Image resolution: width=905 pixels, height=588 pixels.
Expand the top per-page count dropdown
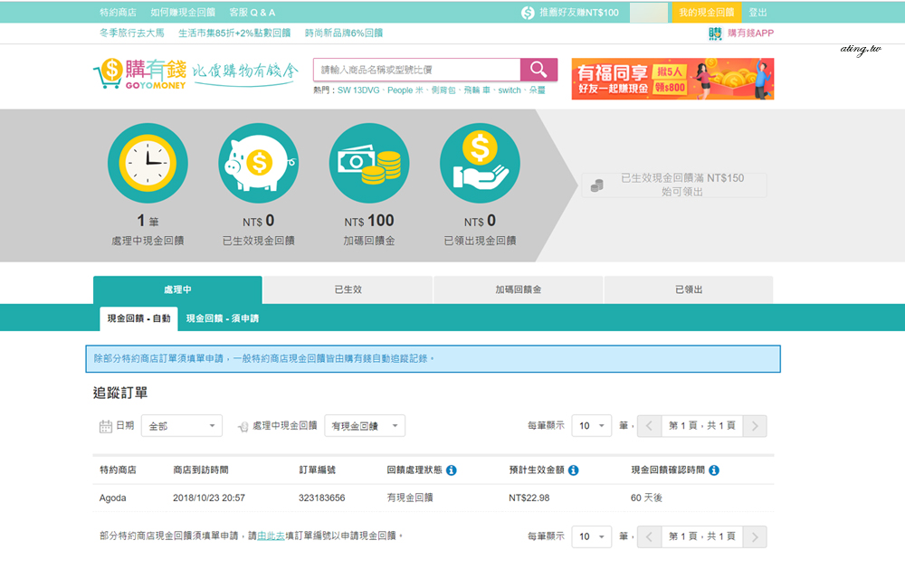pyautogui.click(x=592, y=426)
